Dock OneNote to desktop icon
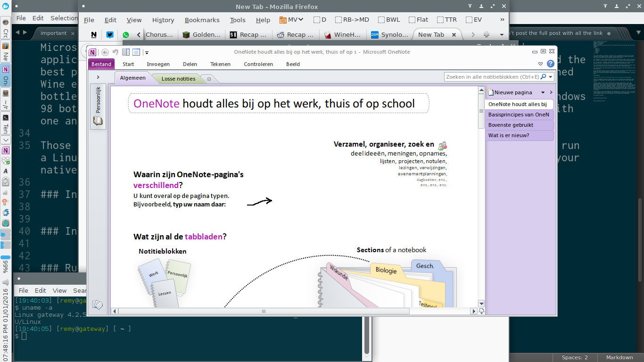Screen dimensions: 644x362 [126, 52]
